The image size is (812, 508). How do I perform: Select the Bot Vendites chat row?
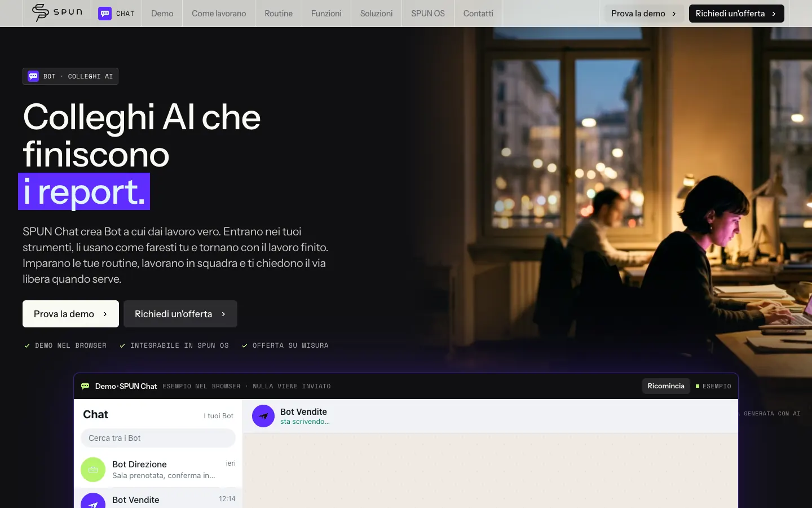158,499
